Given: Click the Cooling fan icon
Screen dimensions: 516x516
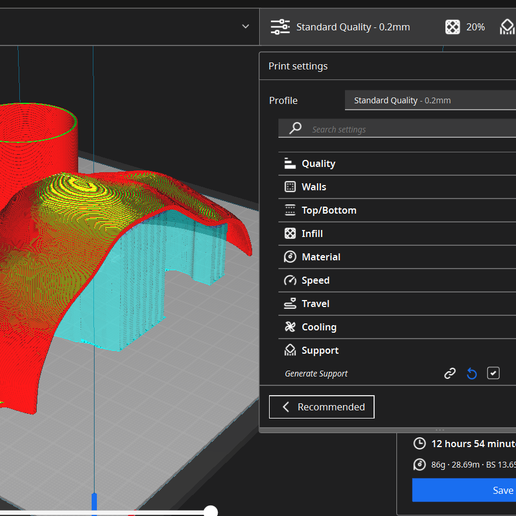Looking at the screenshot, I should (x=290, y=327).
